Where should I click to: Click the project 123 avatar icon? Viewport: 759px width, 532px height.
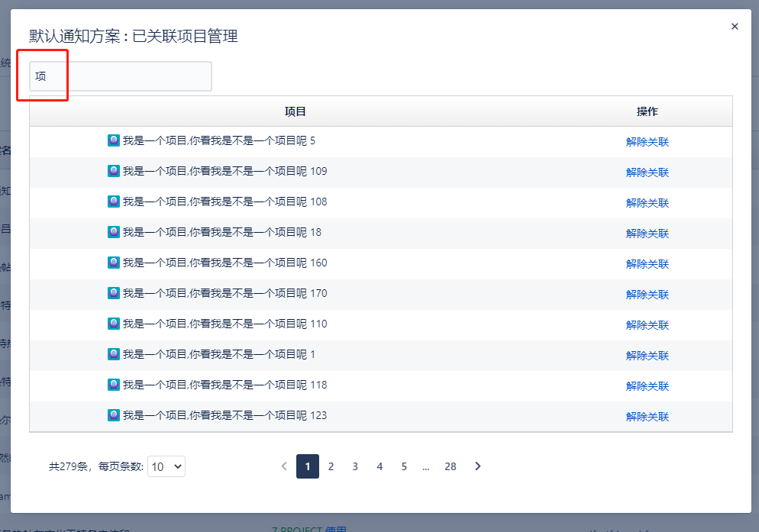114,415
